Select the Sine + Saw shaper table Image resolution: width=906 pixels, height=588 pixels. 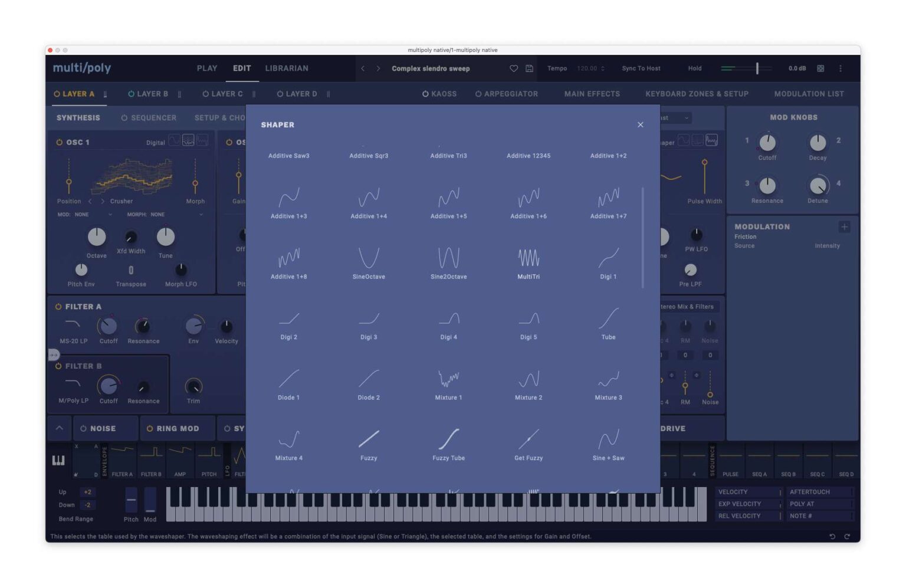608,445
